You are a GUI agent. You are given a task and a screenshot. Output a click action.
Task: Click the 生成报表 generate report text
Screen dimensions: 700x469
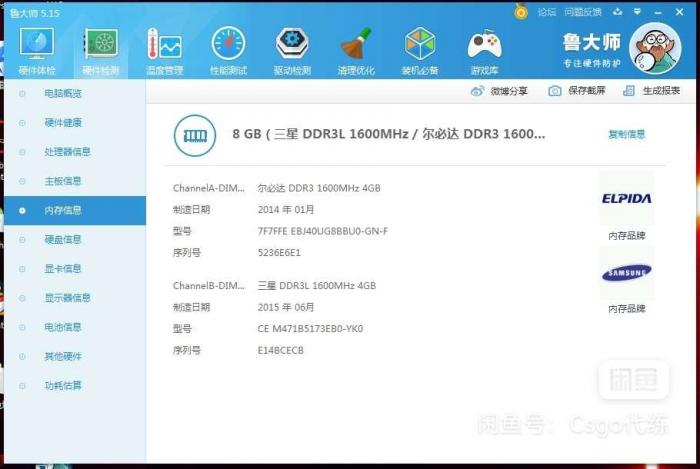(x=661, y=91)
